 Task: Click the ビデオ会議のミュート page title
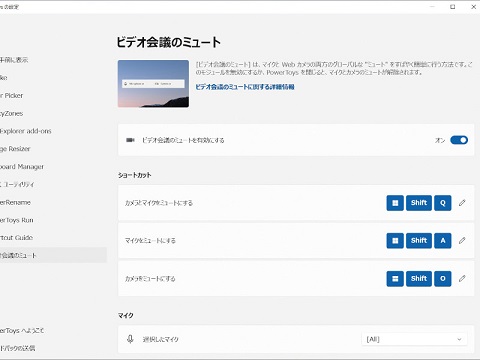tap(168, 42)
